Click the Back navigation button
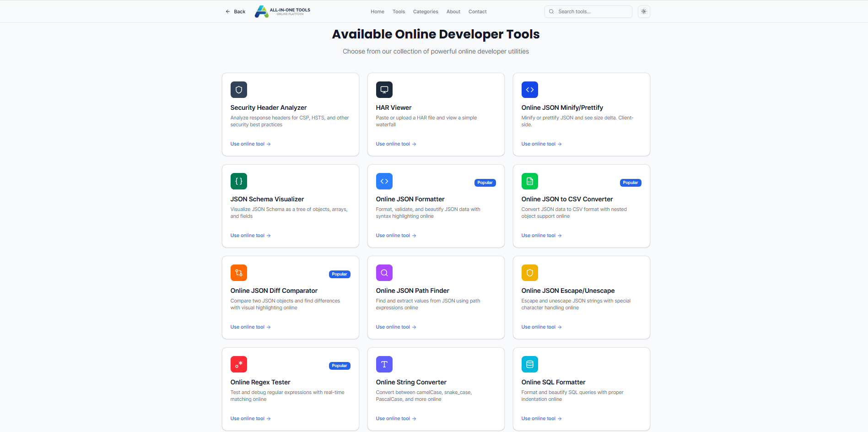The width and height of the screenshot is (868, 432). click(235, 11)
